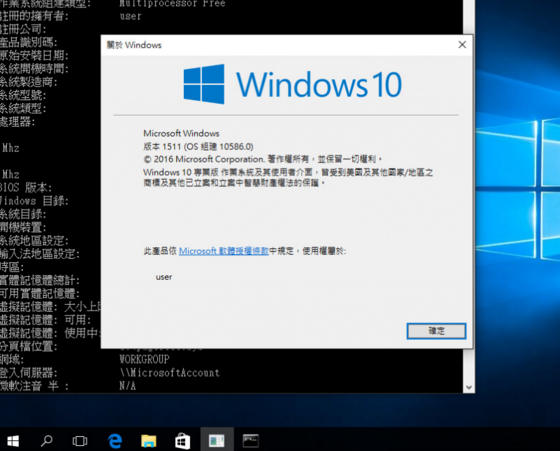Click '登入伺服器:' line in console
The image size is (560, 451).
tap(29, 373)
